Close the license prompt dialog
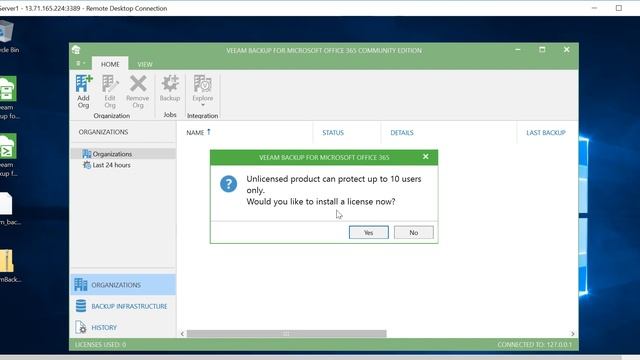This screenshot has height=360, width=640. [426, 157]
